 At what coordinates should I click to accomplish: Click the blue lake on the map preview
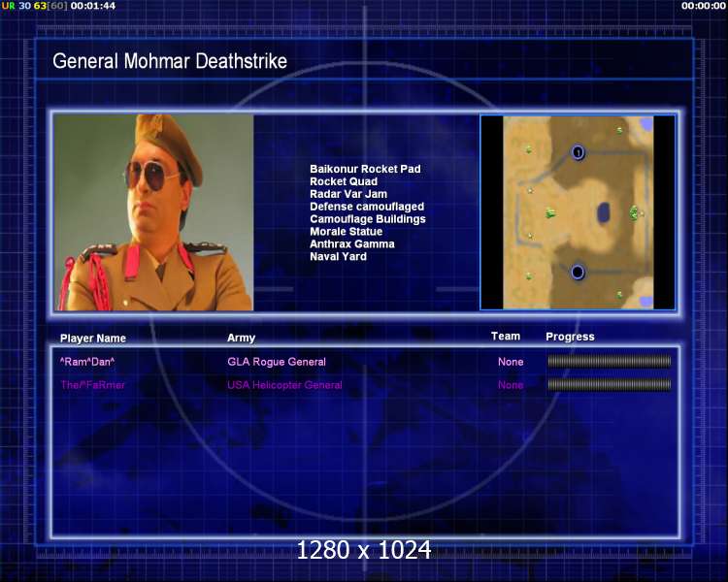pyautogui.click(x=603, y=212)
